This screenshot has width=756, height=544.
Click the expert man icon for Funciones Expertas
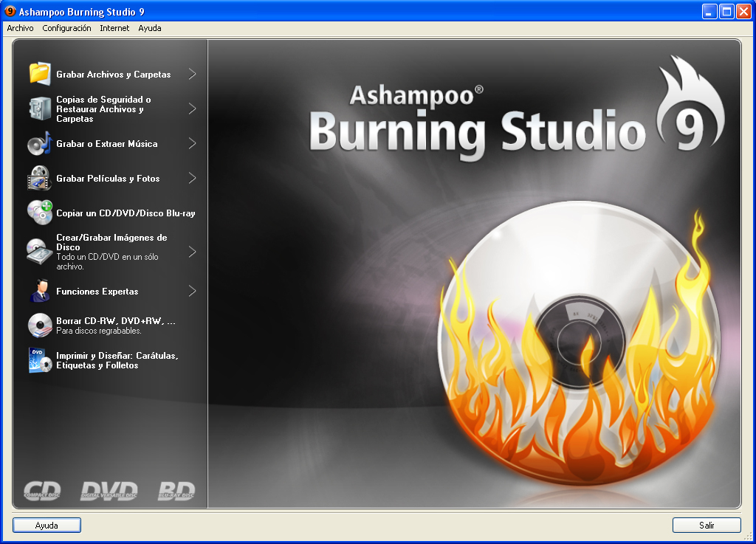click(x=40, y=291)
